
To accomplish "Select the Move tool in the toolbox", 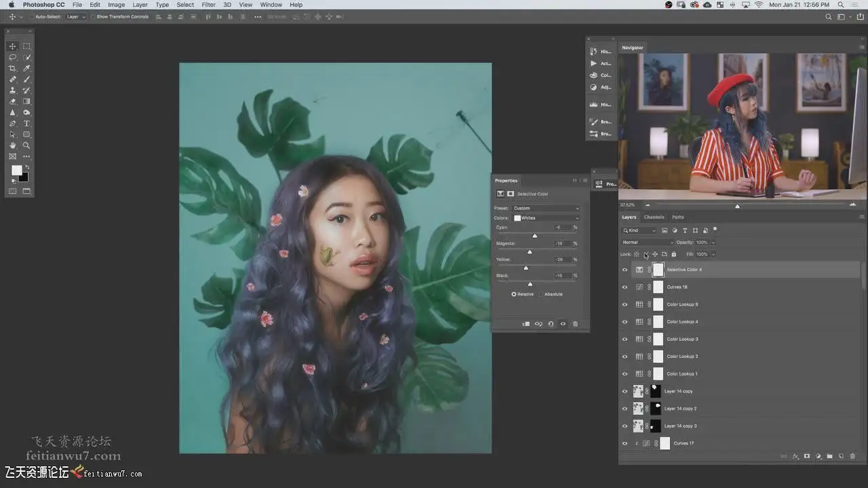I will point(12,46).
